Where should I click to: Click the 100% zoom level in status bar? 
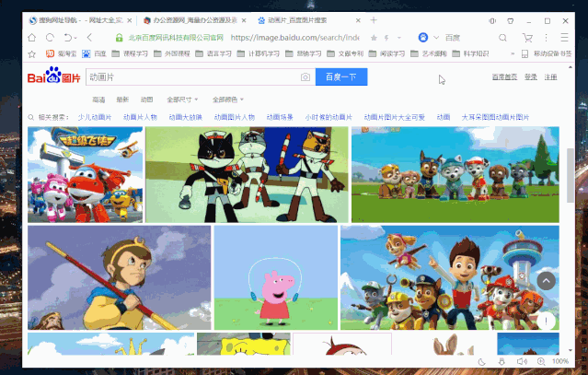(560, 361)
